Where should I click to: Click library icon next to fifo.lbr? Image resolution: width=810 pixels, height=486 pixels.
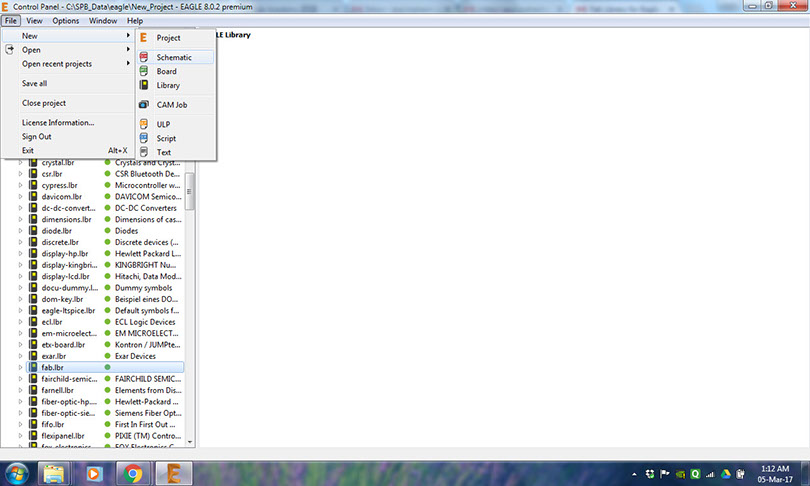coord(33,424)
